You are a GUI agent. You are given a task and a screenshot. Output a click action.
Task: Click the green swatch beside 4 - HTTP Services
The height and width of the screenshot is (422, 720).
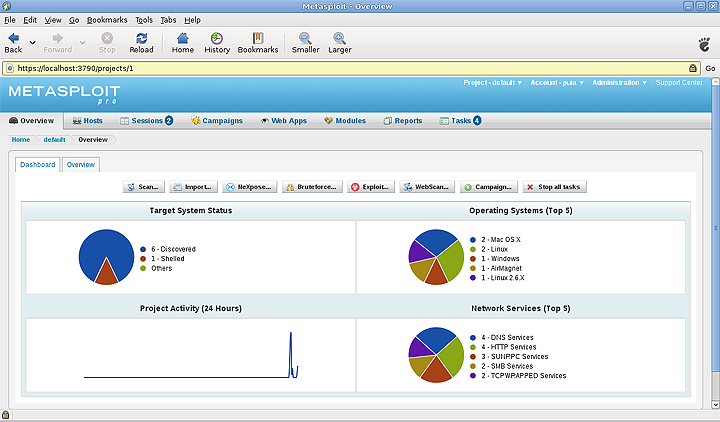pos(473,347)
